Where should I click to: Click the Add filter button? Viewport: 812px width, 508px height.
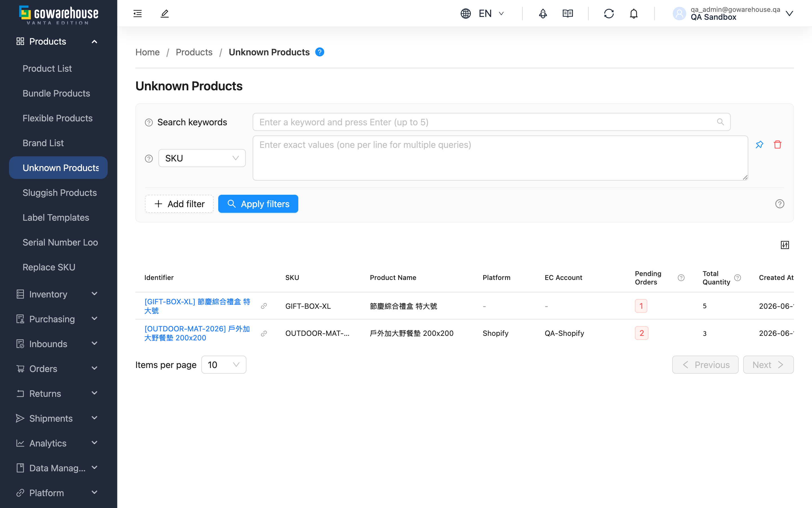click(x=179, y=204)
